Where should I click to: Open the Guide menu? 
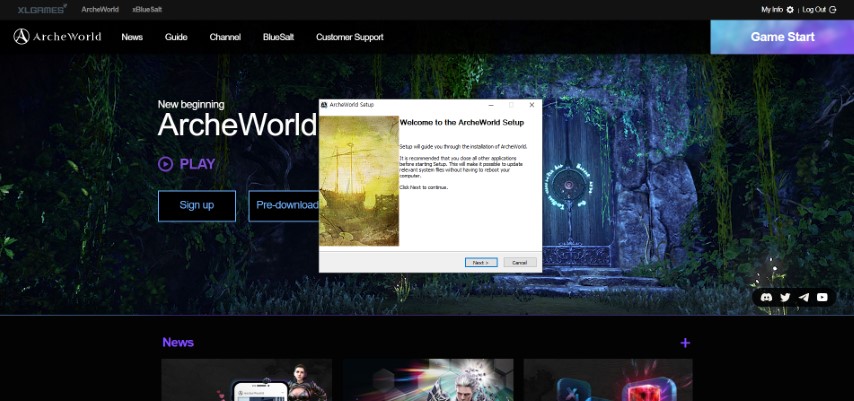[x=176, y=37]
